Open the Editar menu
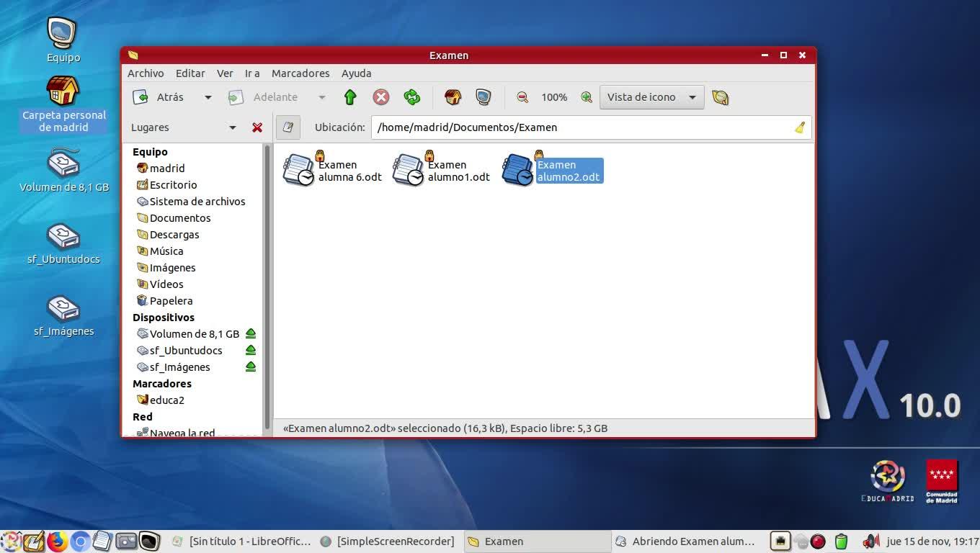The image size is (980, 553). tap(190, 73)
